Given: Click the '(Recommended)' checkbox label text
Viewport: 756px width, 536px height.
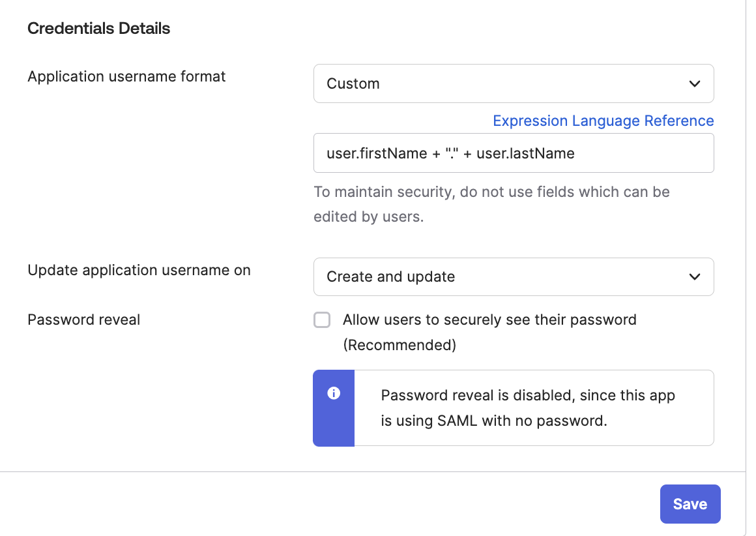Looking at the screenshot, I should point(400,345).
